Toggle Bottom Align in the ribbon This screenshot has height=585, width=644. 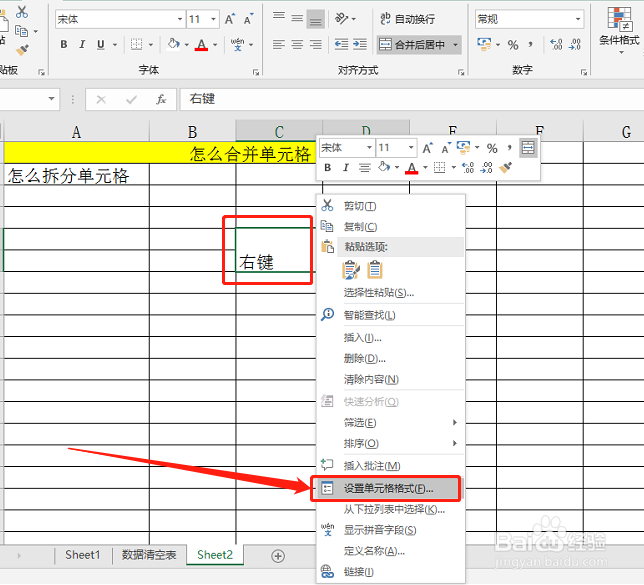pos(315,19)
